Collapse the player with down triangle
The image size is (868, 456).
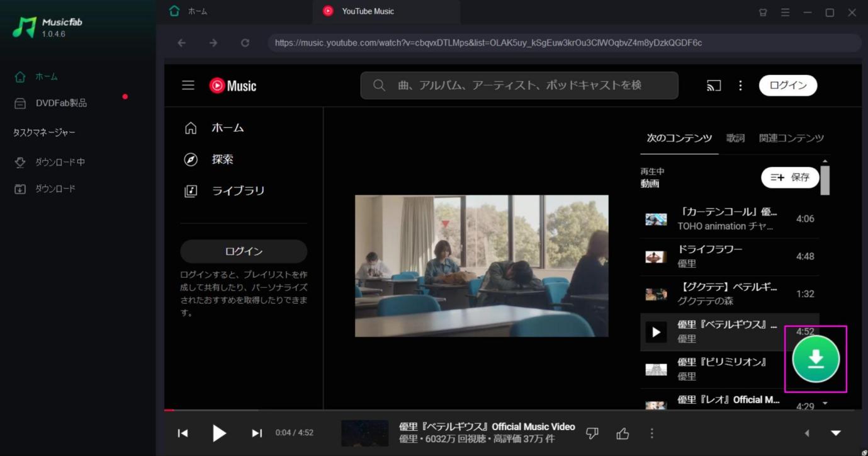[x=836, y=433]
